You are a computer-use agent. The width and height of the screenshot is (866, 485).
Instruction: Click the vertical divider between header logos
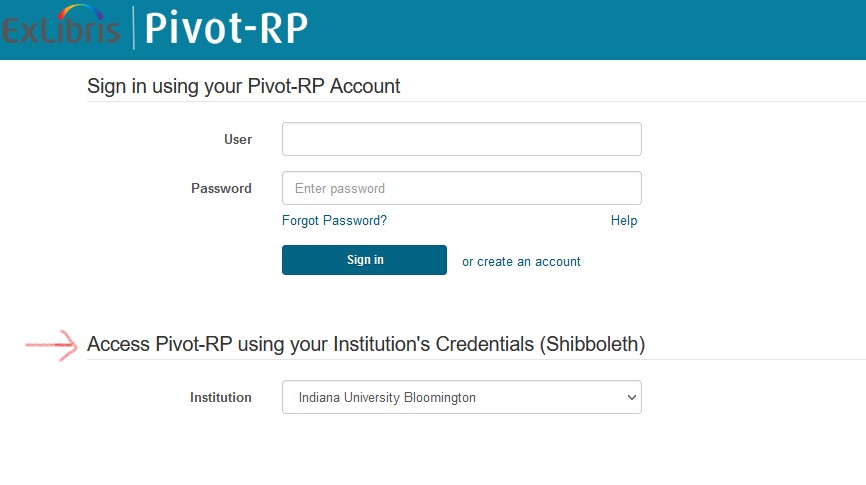pos(133,28)
